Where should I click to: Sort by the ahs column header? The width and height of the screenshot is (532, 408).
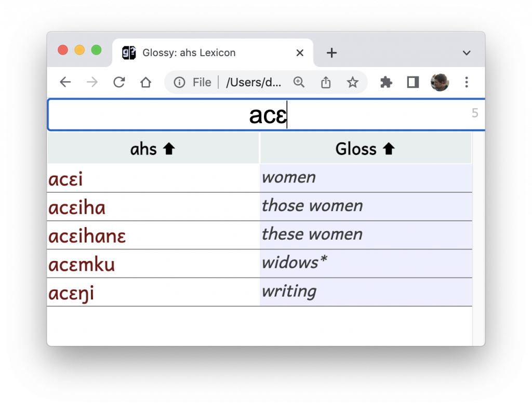point(153,149)
